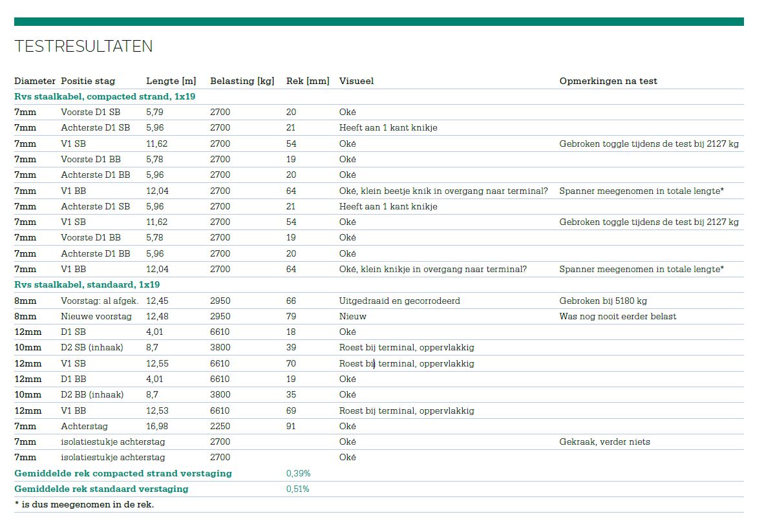Click the TESTRESULTATEN heading
This screenshot has height=532, width=764.
[83, 47]
